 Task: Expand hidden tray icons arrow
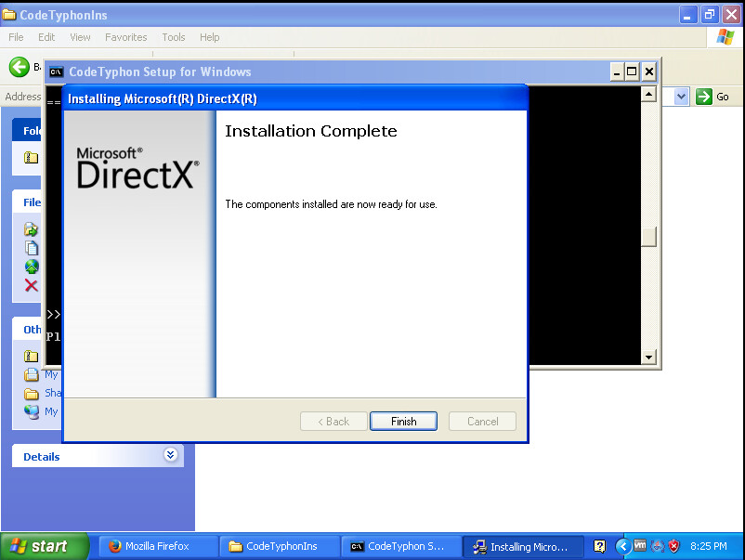[x=623, y=546]
